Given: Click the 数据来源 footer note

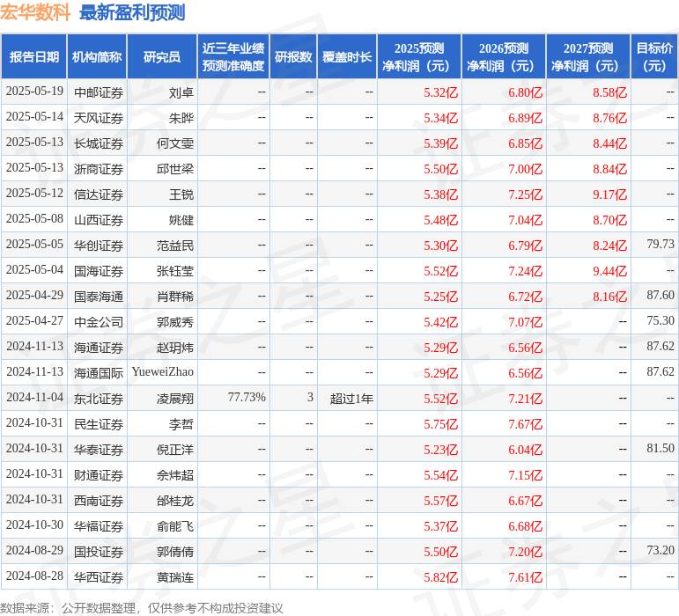Looking at the screenshot, I should (x=142, y=608).
